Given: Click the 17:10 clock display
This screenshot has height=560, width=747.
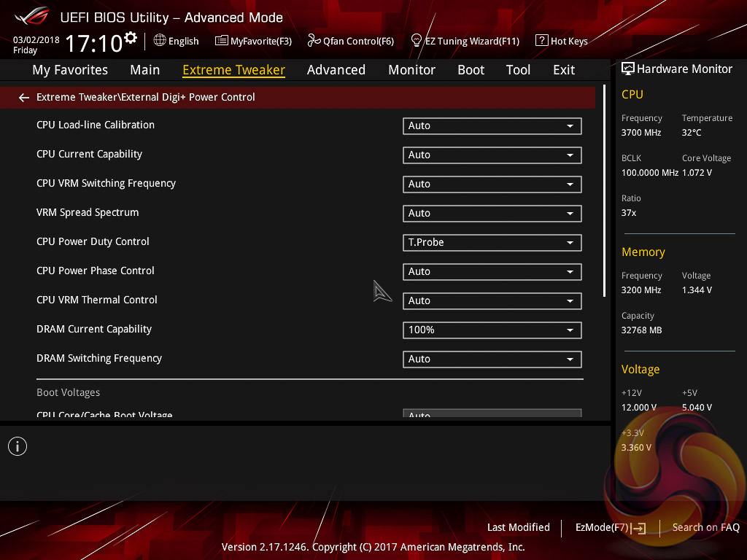Looking at the screenshot, I should [94, 43].
